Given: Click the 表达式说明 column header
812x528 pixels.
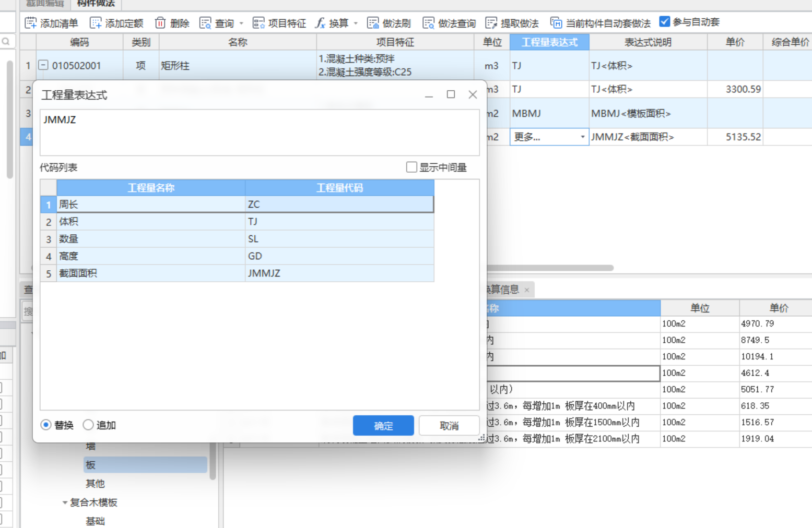Looking at the screenshot, I should coord(648,42).
